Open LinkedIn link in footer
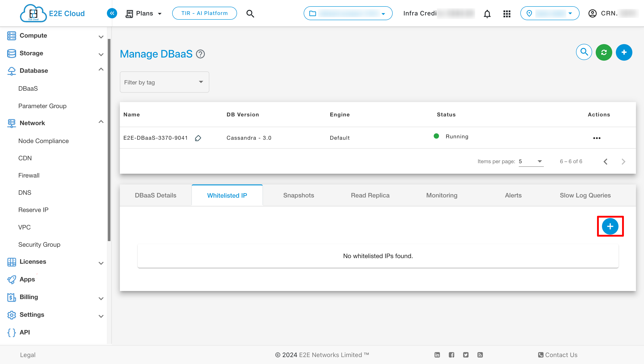 pyautogui.click(x=437, y=355)
